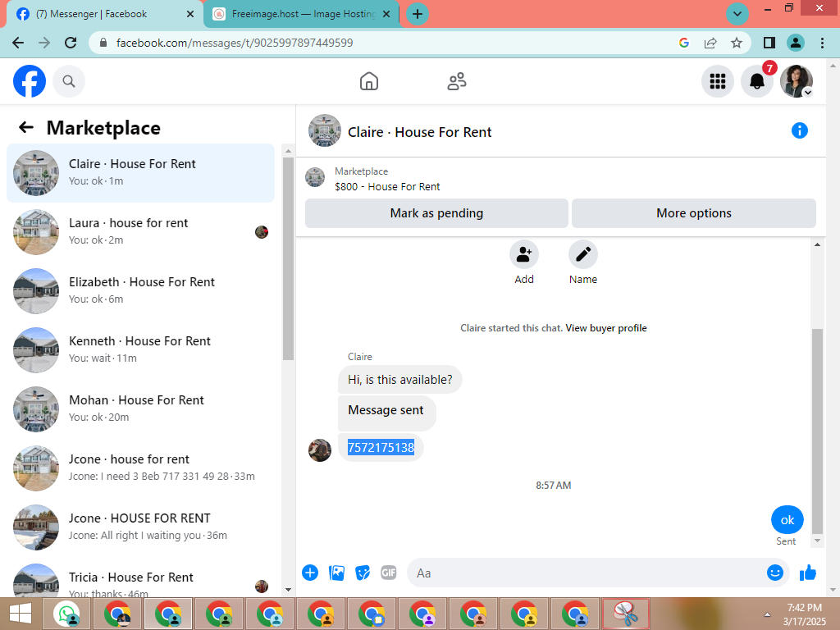Open Mohan · House For Rent chat
The height and width of the screenshot is (630, 840).
pos(140,409)
